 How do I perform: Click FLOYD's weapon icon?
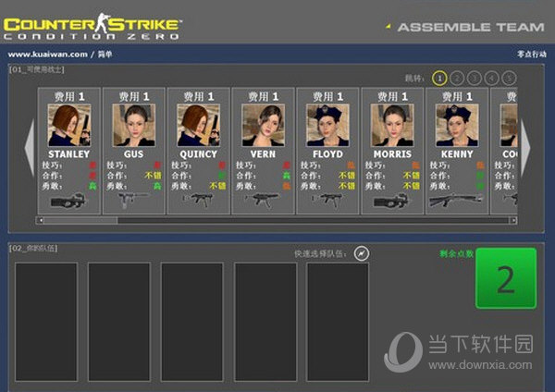pyautogui.click(x=327, y=201)
